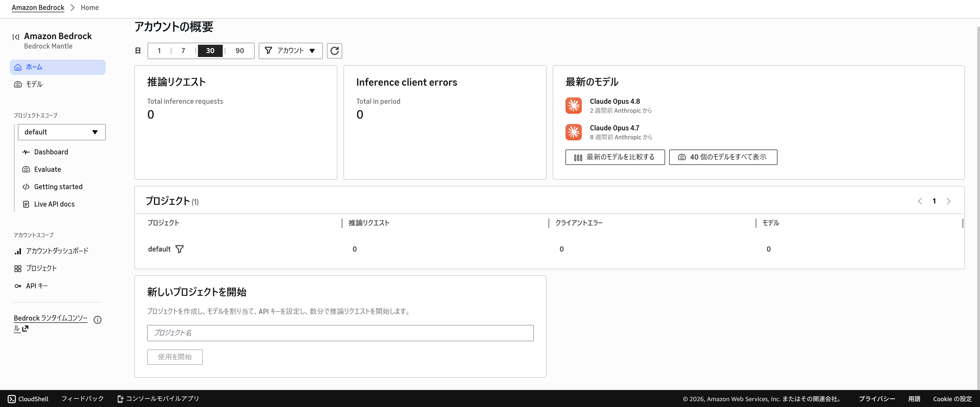Open API キー in sidebar
This screenshot has width=980, height=407.
click(37, 286)
